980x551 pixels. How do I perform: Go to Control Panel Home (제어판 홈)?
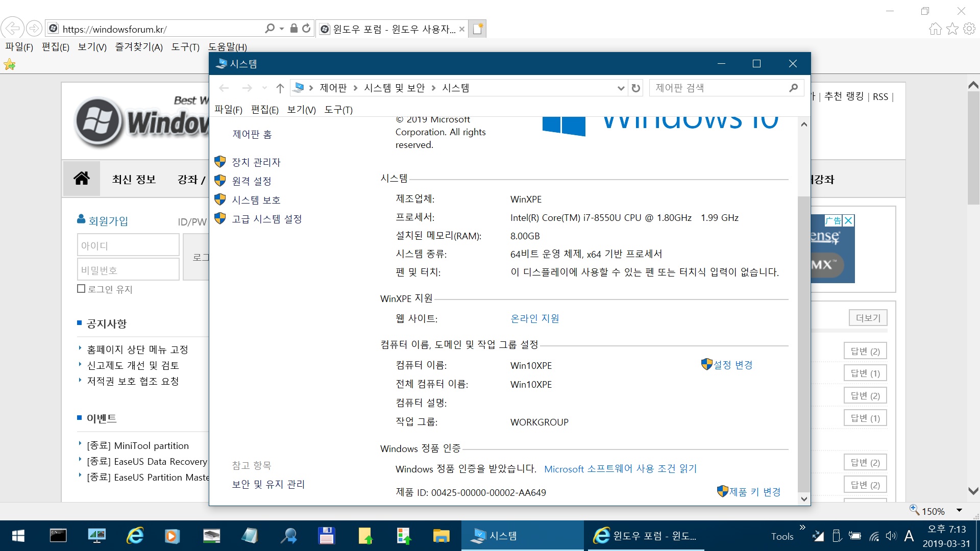pyautogui.click(x=252, y=135)
